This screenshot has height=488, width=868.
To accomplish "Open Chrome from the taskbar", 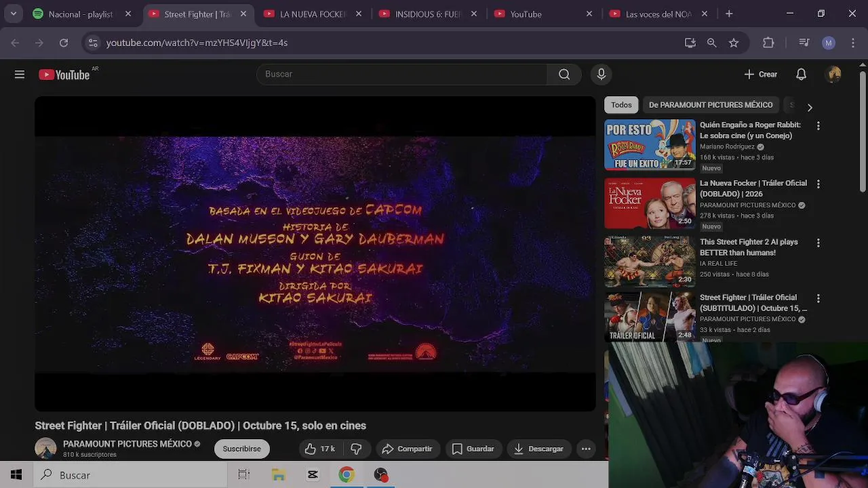I will 347,475.
